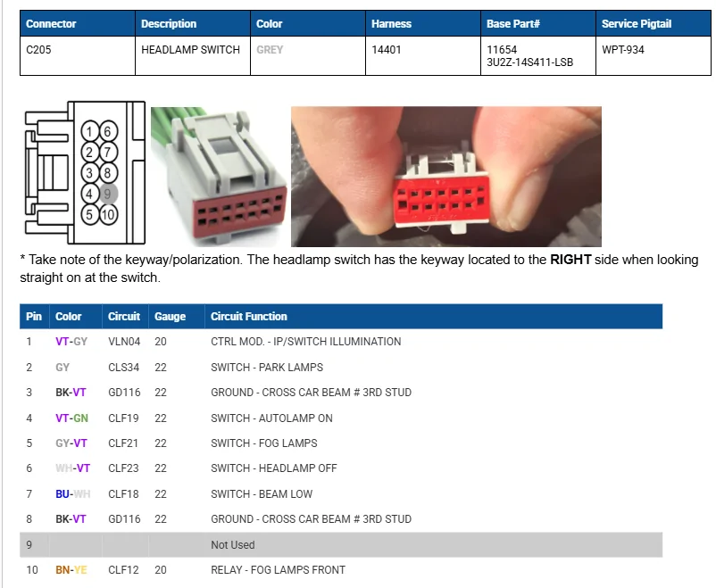Screen dimensions: 716x588
Task: Select circuit CLF18
Action: 124,493
